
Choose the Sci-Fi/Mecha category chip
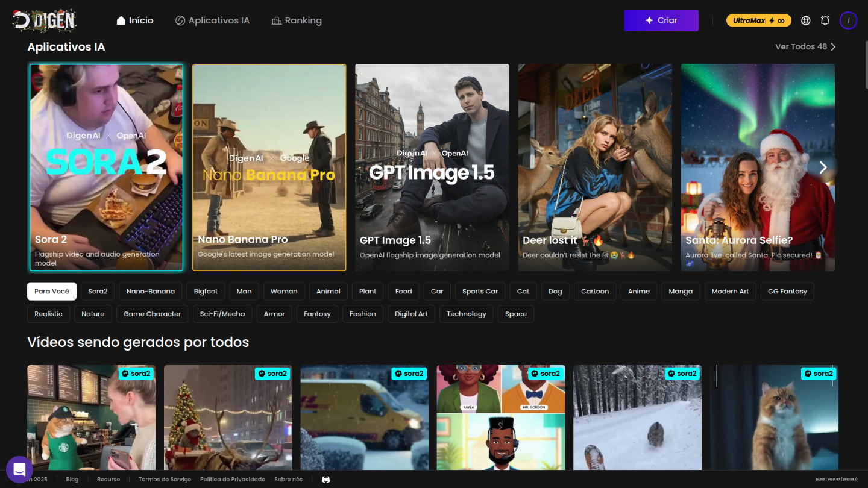222,314
